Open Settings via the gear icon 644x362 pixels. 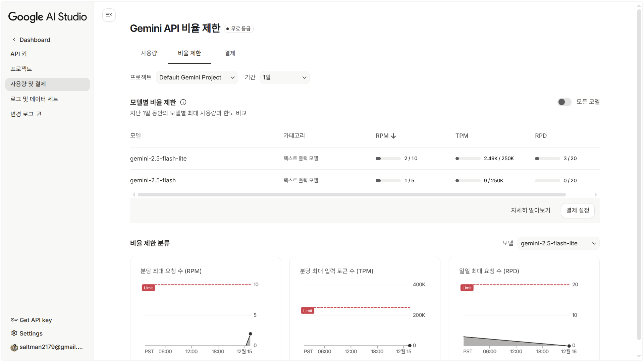[14, 333]
